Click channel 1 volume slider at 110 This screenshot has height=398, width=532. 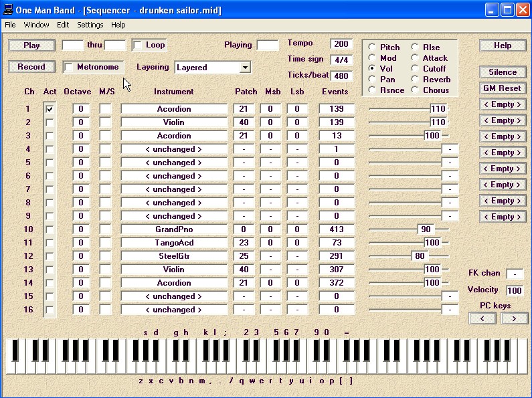[x=438, y=109]
